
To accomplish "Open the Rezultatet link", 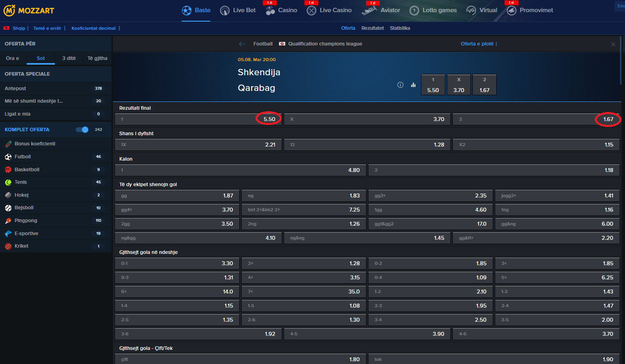I will (x=373, y=28).
